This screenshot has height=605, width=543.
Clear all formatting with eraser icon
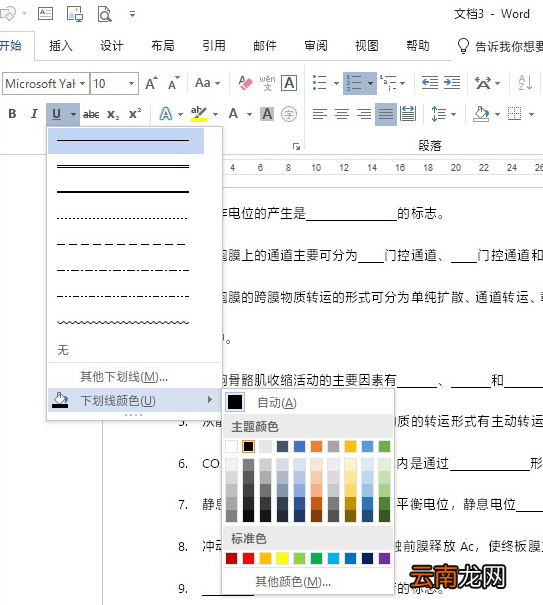[x=245, y=83]
